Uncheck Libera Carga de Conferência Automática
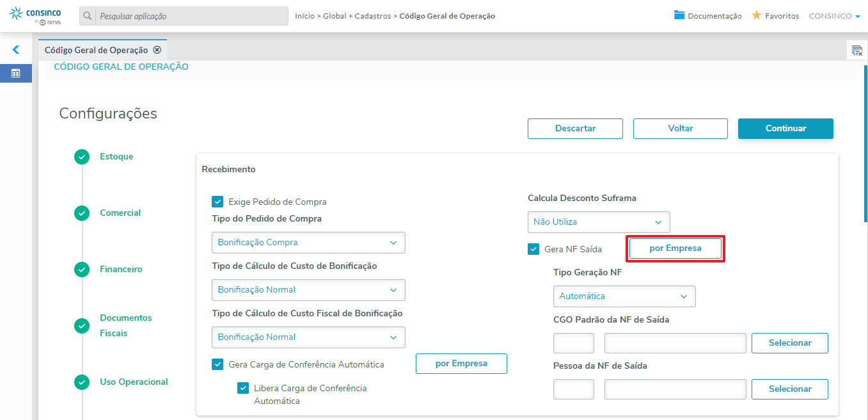The width and height of the screenshot is (868, 420). coord(243,388)
